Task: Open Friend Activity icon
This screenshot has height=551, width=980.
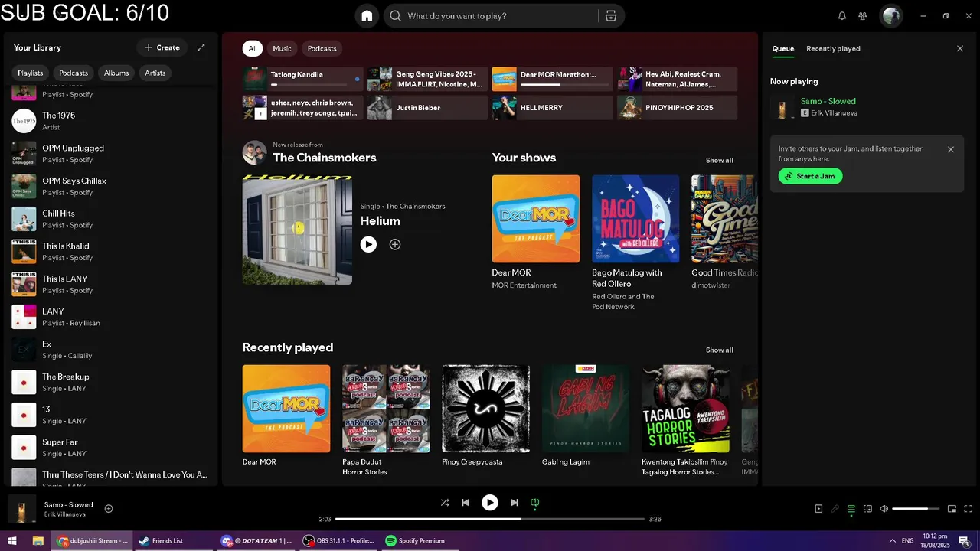Action: point(863,16)
